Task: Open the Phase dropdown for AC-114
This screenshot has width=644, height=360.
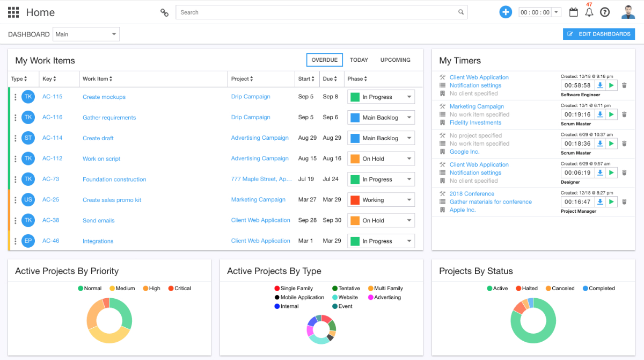Action: pos(381,138)
